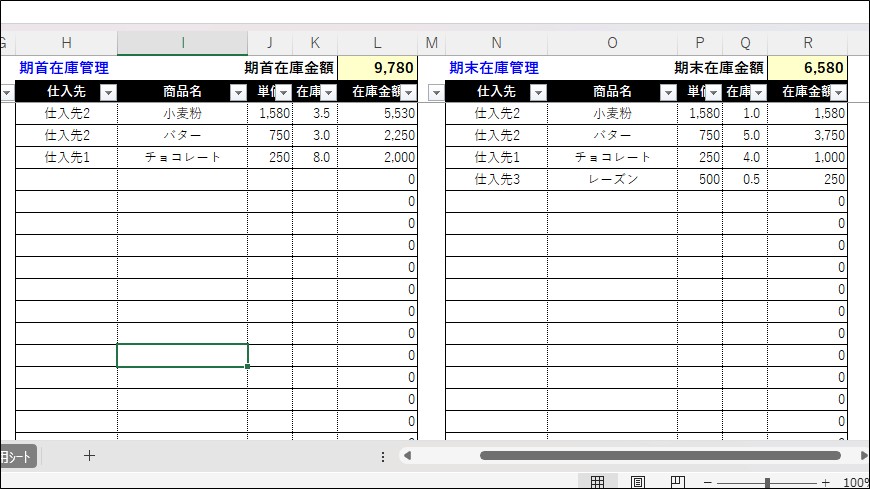
Task: Select the partially visible sheet tab
Action: 17,456
